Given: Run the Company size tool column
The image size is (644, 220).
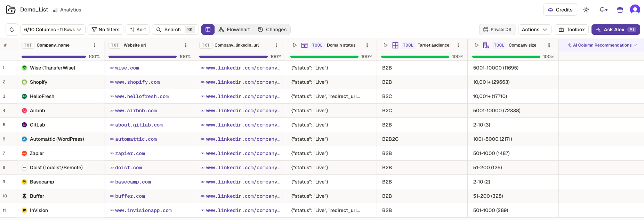Looking at the screenshot, I should [x=476, y=45].
